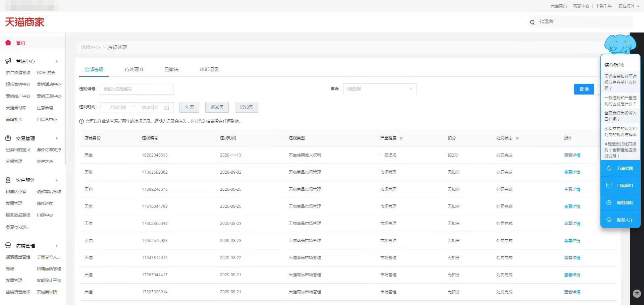The image size is (644, 305).
Task: Click the calendar icon in the date range
Action: pyautogui.click(x=167, y=108)
